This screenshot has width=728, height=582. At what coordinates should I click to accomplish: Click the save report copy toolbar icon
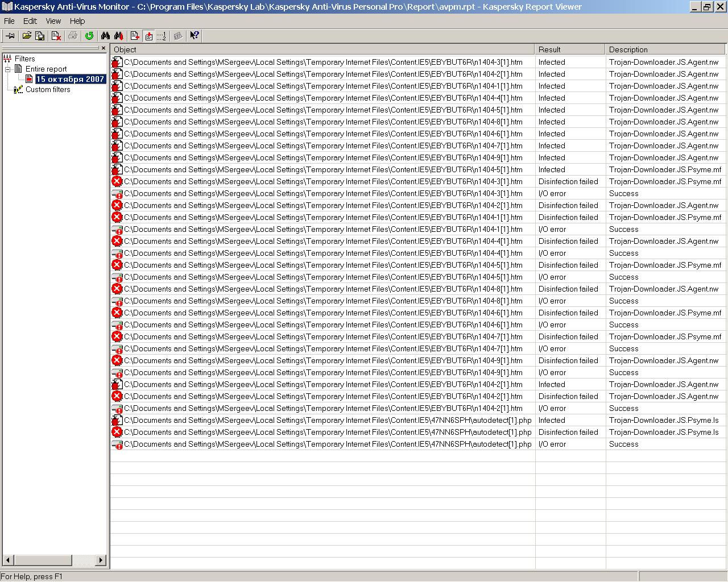tap(40, 36)
